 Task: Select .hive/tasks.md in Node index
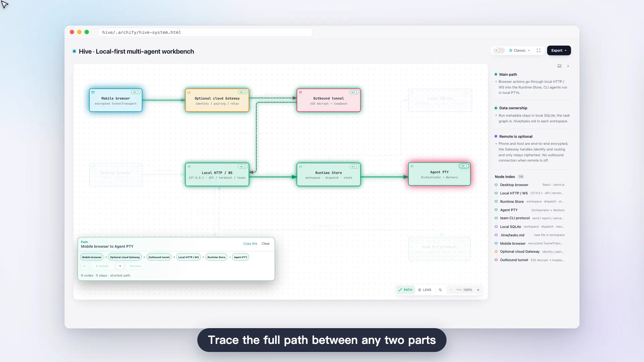(x=530, y=235)
